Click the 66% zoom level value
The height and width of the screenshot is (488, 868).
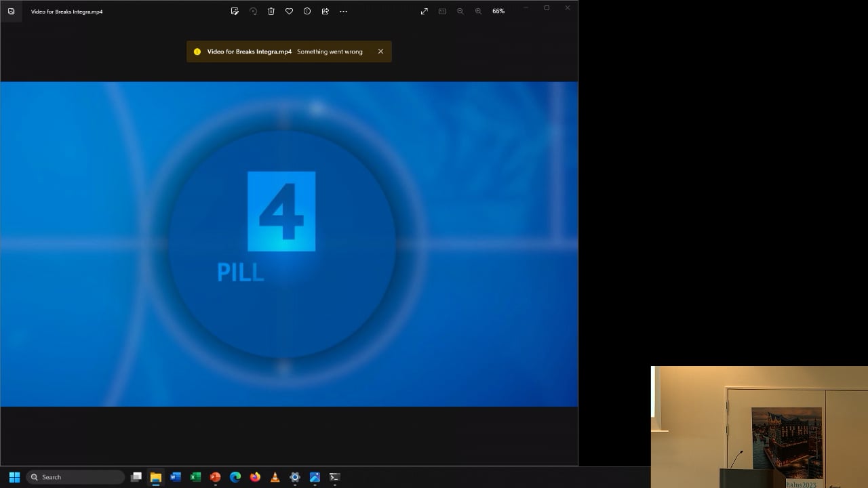click(498, 12)
